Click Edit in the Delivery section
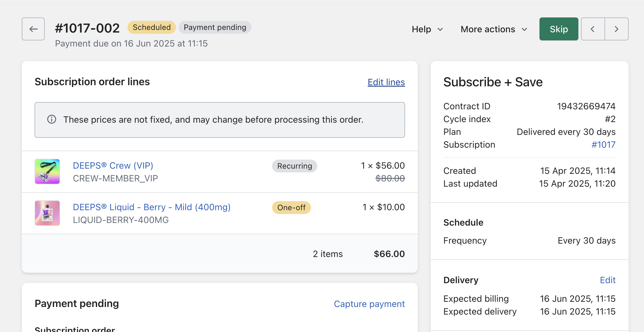Screen dimensions: 644x332 pos(608,280)
